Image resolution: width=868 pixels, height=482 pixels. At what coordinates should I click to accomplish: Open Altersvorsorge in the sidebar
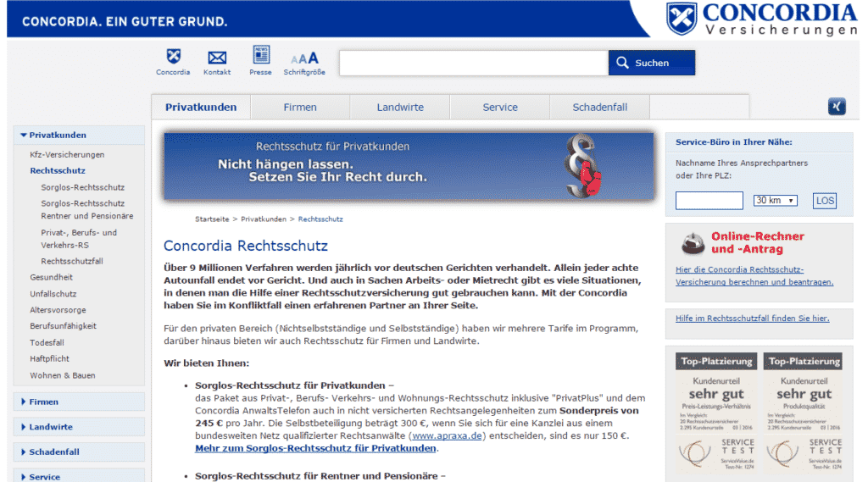click(58, 310)
